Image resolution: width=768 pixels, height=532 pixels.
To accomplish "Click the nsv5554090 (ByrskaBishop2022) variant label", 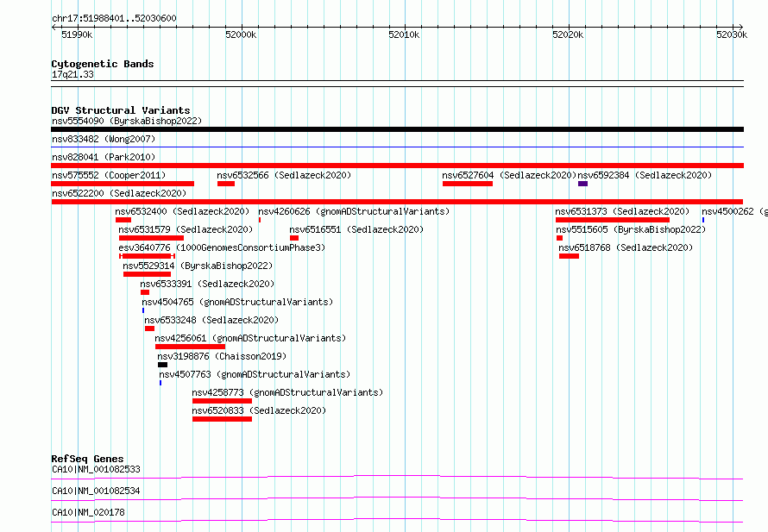I will click(x=127, y=121).
